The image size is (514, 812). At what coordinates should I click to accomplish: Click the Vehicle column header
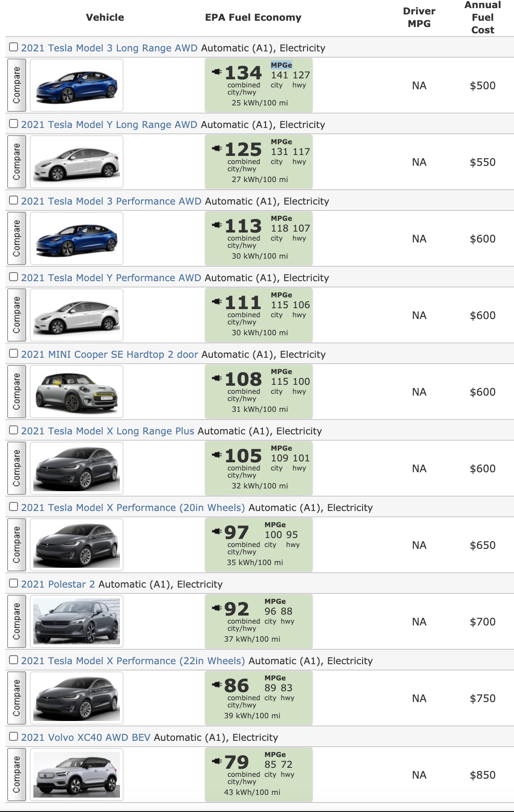pos(105,18)
